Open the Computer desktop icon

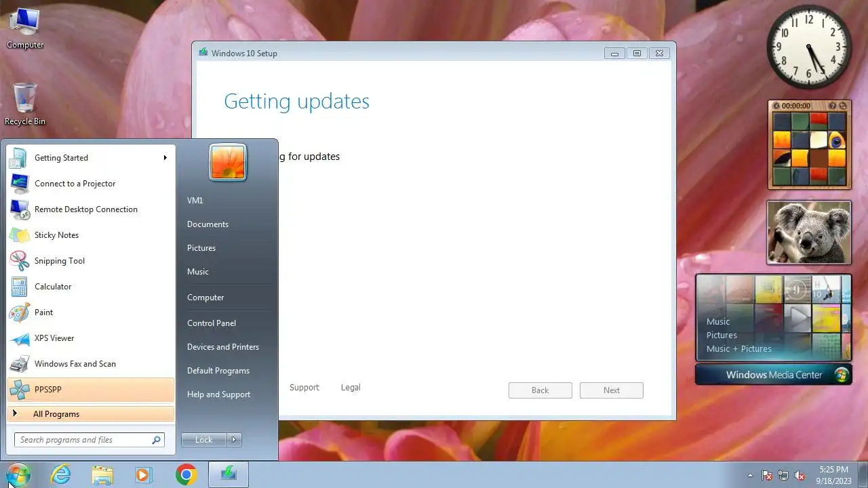pyautogui.click(x=24, y=28)
